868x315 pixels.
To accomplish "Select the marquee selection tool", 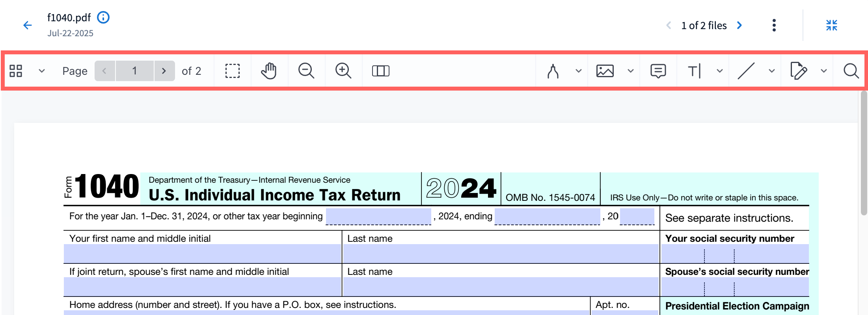I will tap(233, 71).
